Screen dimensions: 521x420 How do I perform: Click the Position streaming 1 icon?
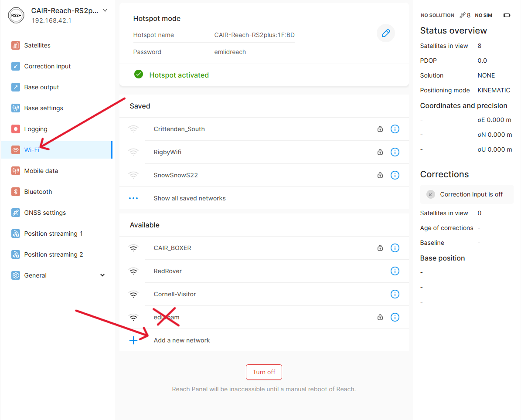pos(16,234)
